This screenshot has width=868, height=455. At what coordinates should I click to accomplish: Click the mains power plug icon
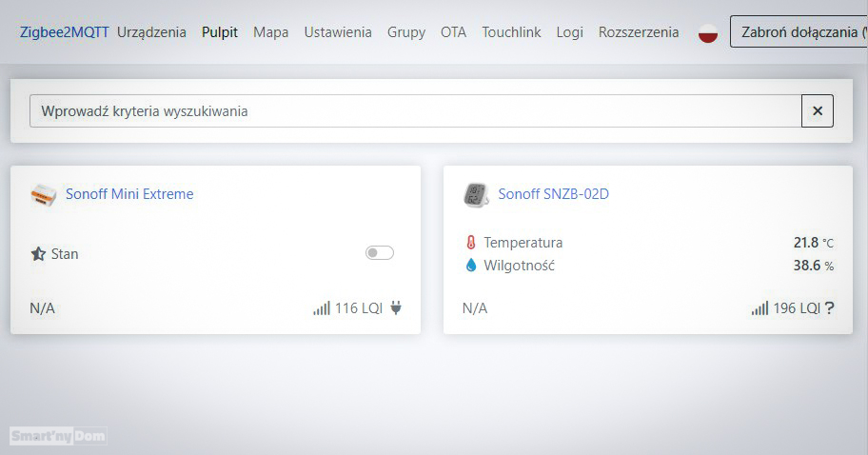[x=396, y=308]
